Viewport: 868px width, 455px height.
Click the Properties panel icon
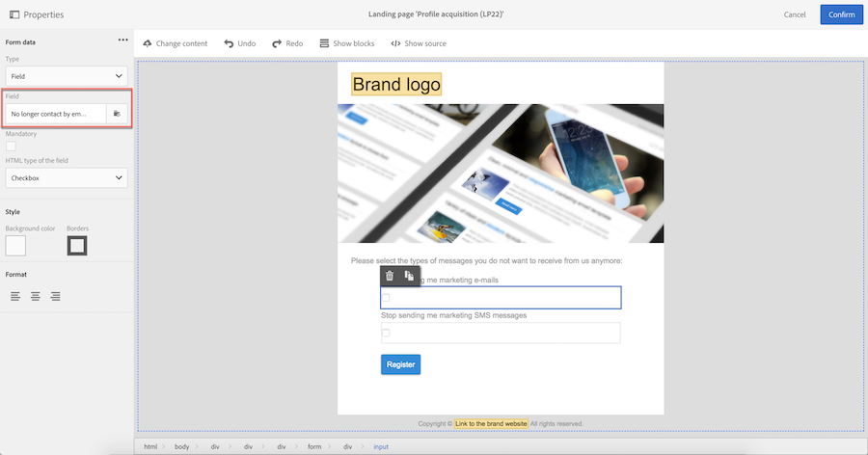coord(14,14)
